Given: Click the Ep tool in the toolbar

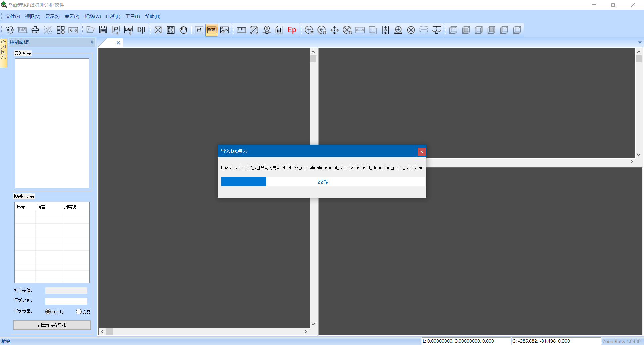Looking at the screenshot, I should click(291, 30).
